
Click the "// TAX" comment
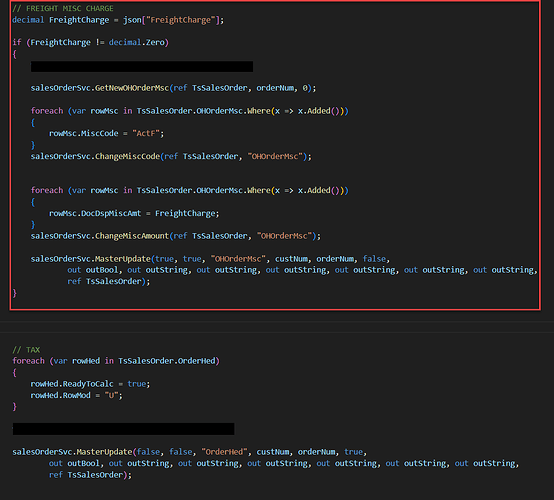26,350
